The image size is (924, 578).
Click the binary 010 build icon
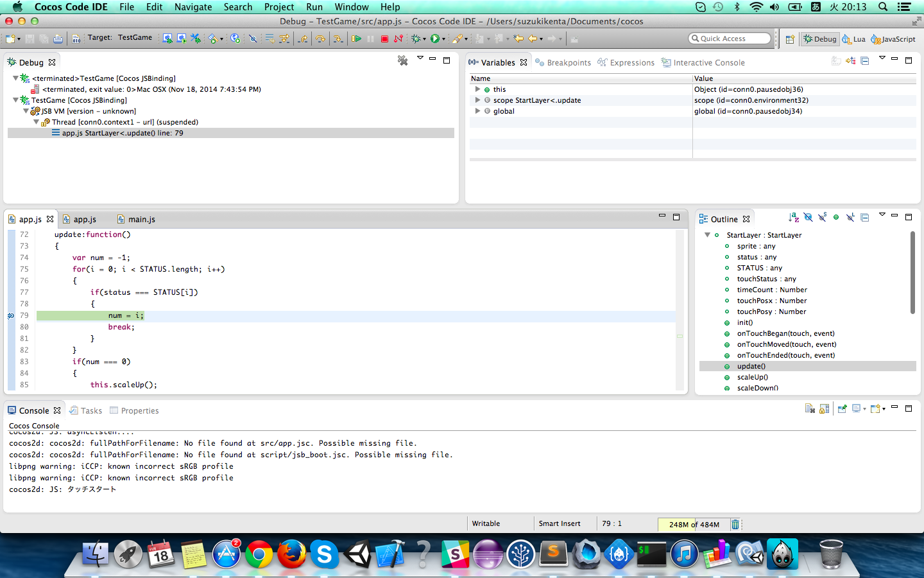pyautogui.click(x=76, y=39)
